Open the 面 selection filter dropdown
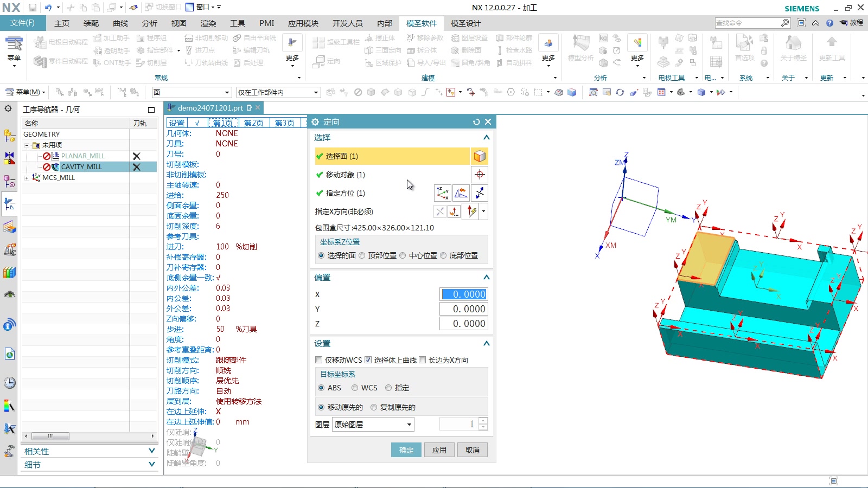Image resolution: width=868 pixels, height=488 pixels. click(x=192, y=92)
